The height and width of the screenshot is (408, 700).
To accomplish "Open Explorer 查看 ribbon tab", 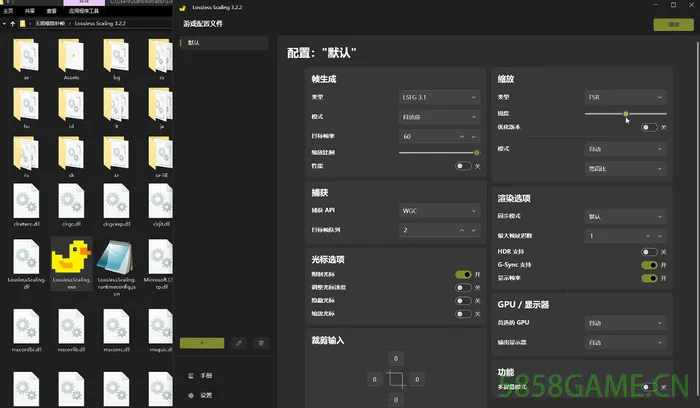I will click(x=52, y=11).
